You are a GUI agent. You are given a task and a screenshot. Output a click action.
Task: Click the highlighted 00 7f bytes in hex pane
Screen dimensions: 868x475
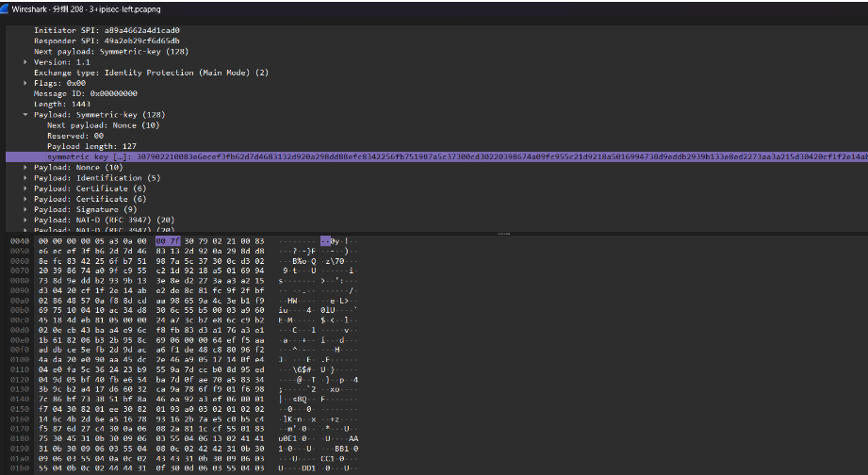[x=168, y=241]
